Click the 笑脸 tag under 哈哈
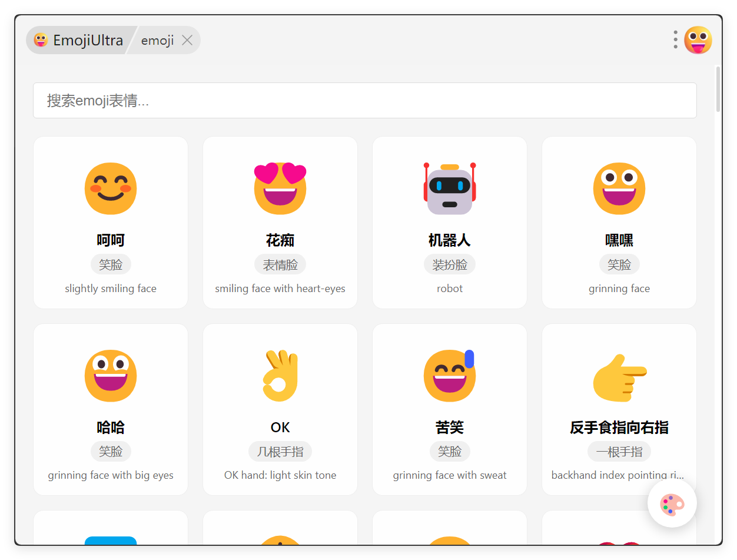 point(111,452)
